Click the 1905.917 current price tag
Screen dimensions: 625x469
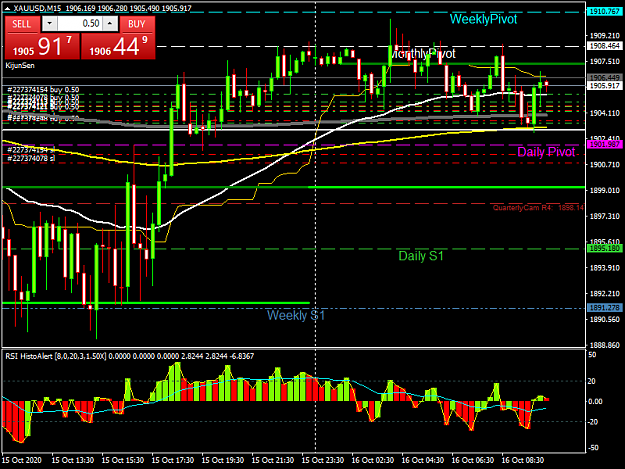604,86
